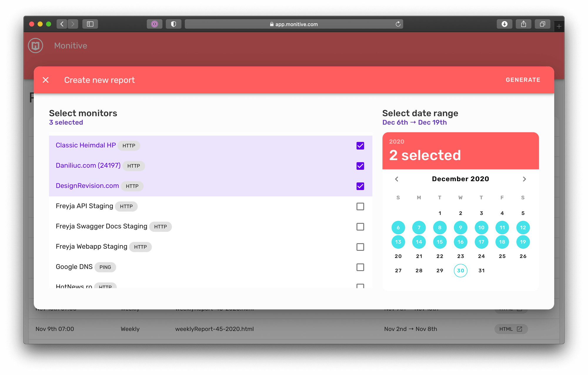Expand the Freyja Webapp Staging checkbox selection
This screenshot has height=375, width=588.
click(x=360, y=247)
